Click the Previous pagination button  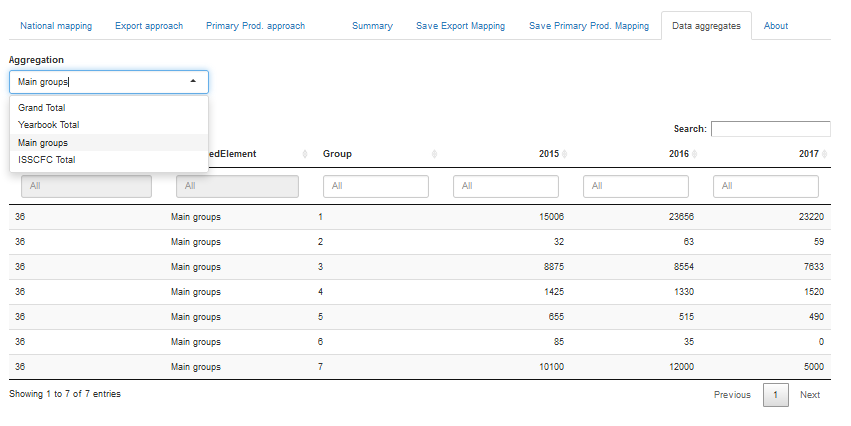tap(732, 395)
